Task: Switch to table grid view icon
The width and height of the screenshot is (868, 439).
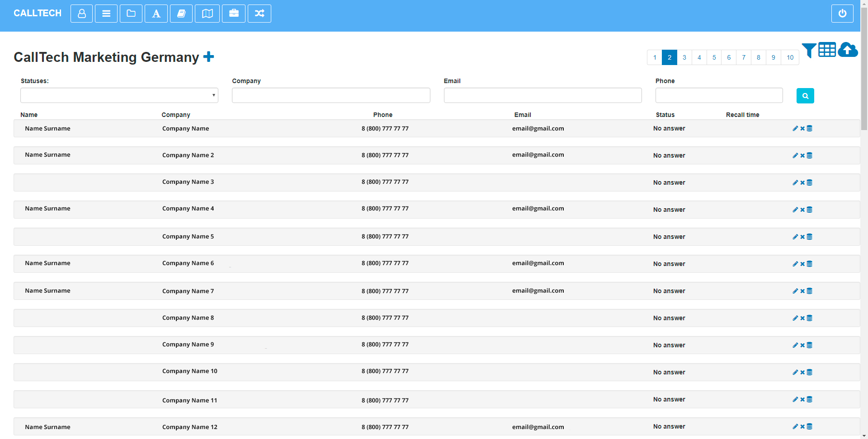Action: 827,50
